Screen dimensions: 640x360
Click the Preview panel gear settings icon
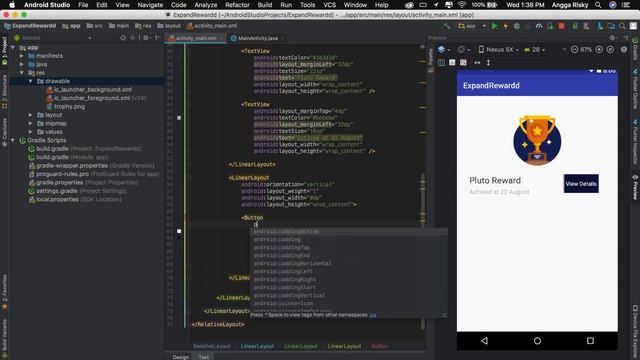(x=612, y=38)
